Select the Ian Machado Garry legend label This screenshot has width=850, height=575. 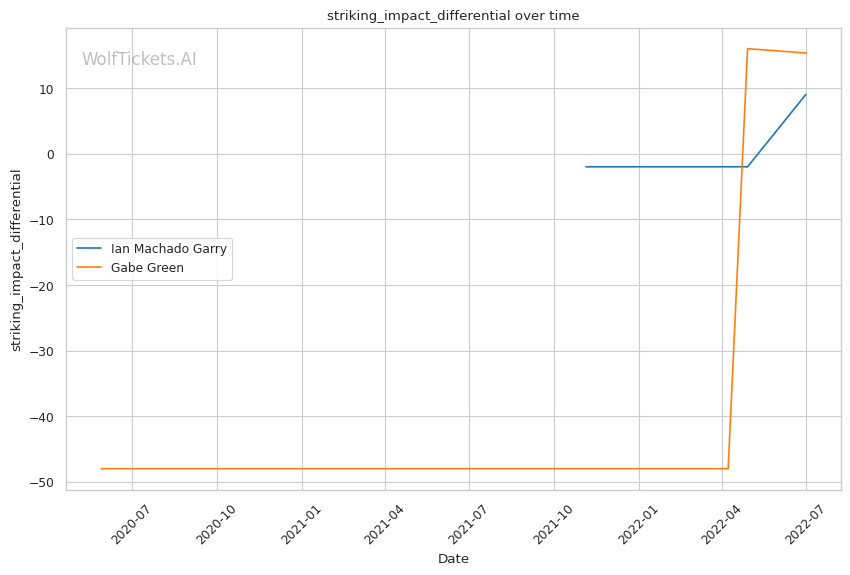[168, 249]
